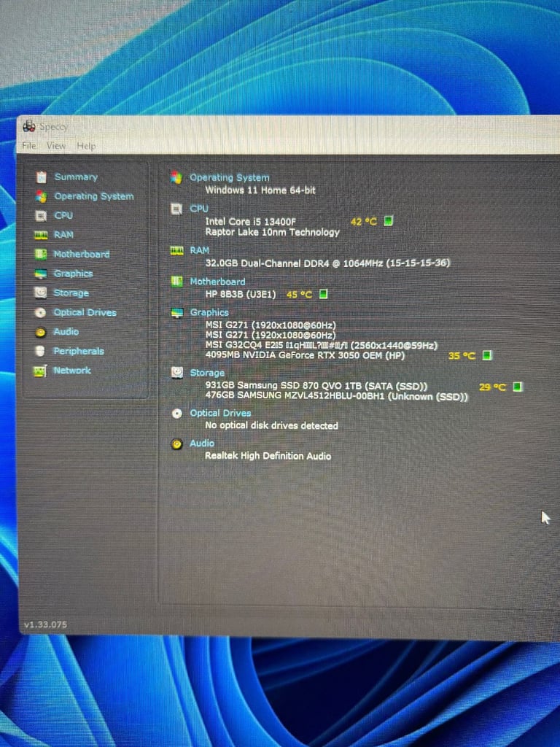Open the Motherboard heading link in summary
The height and width of the screenshot is (747, 560).
point(217,282)
